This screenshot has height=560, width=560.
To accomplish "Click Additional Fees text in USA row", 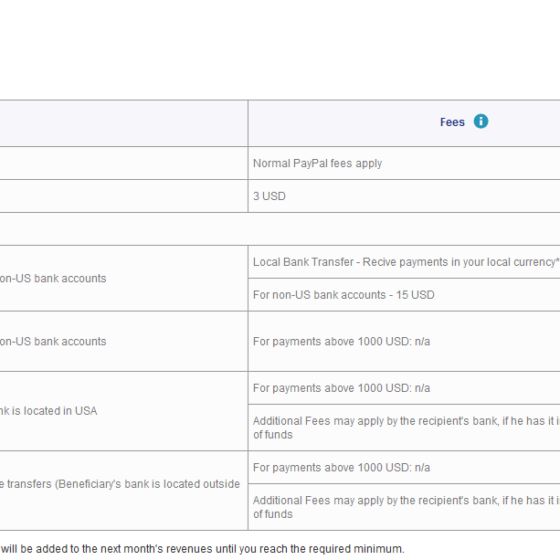I will point(406,428).
